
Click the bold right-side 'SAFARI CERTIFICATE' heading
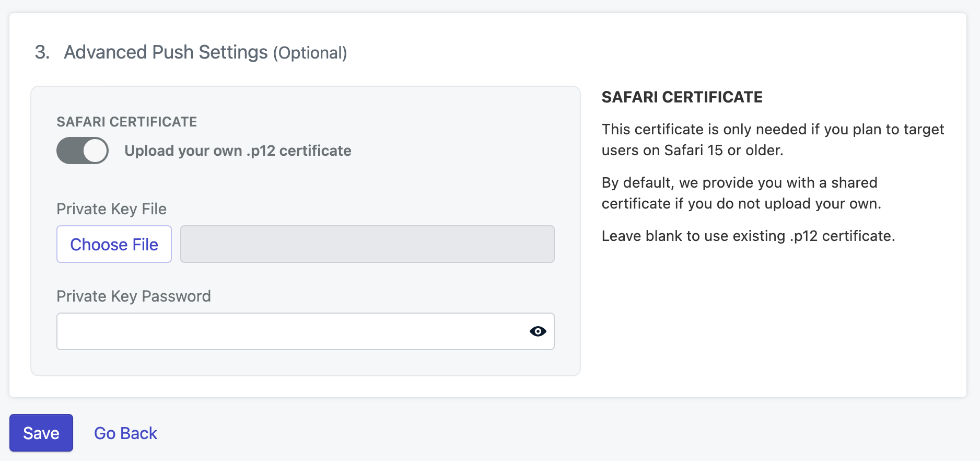682,97
